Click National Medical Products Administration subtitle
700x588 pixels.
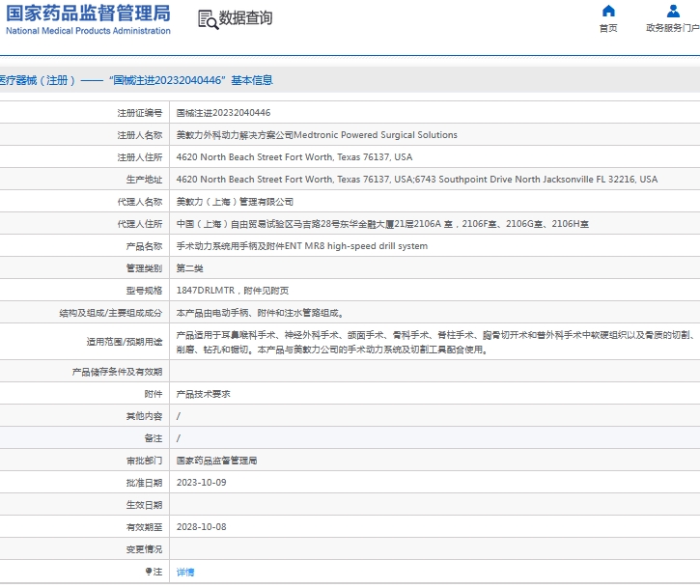point(89,31)
